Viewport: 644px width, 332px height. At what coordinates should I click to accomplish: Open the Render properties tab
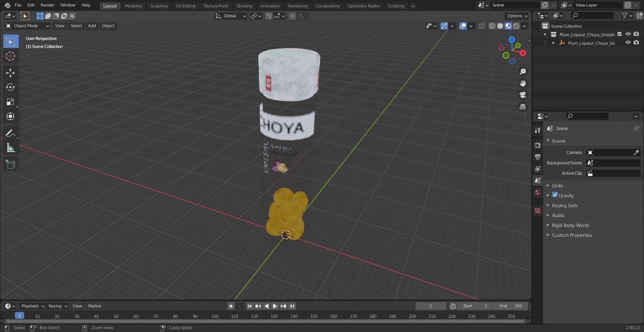pos(537,145)
